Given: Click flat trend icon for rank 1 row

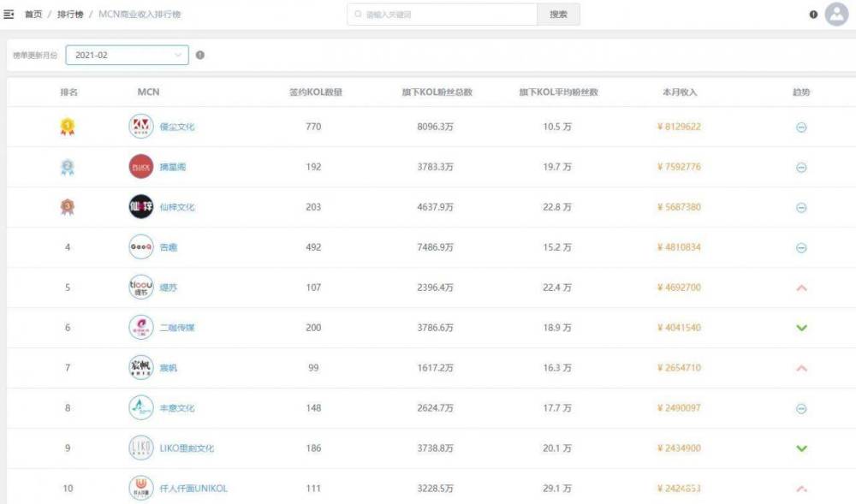Looking at the screenshot, I should click(x=801, y=127).
